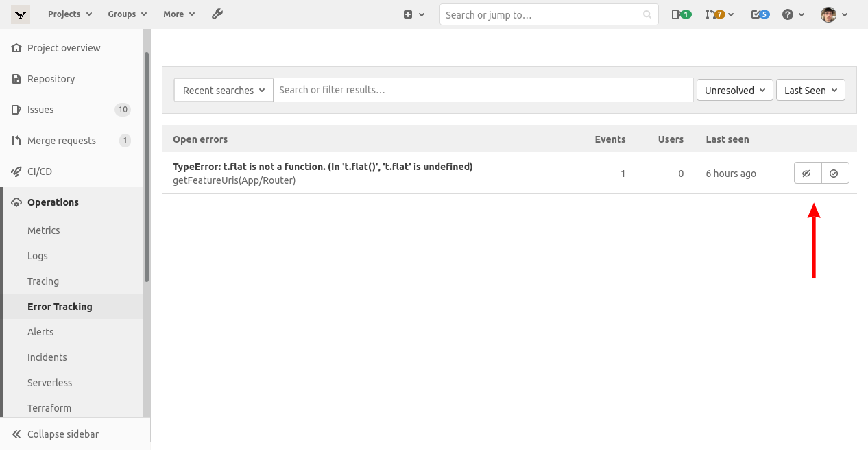868x450 pixels.
Task: Open the Repository sidebar icon
Action: [16, 78]
